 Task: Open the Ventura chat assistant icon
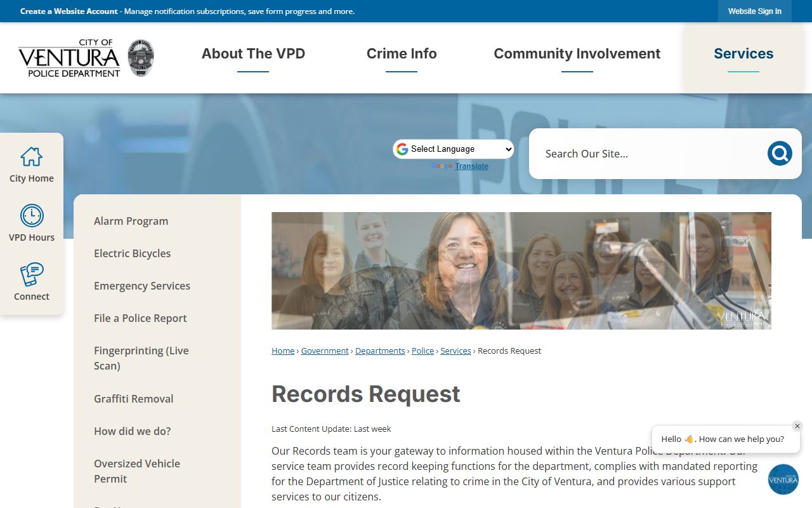tap(783, 479)
